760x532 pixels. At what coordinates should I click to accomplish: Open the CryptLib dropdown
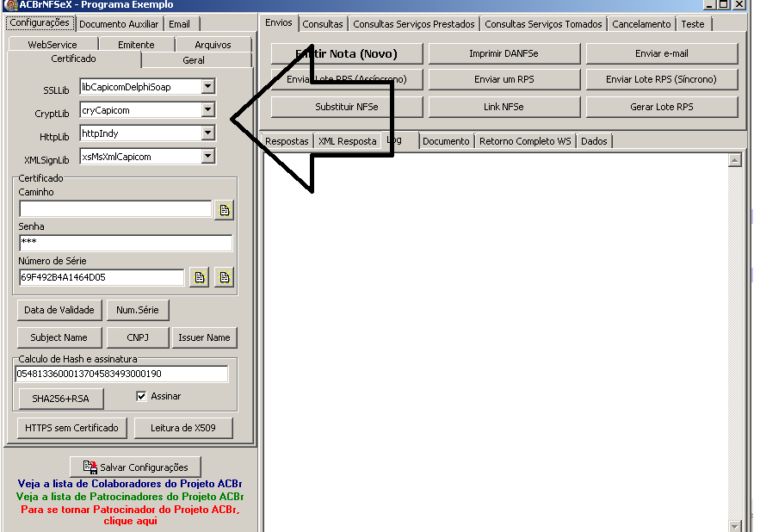pyautogui.click(x=208, y=109)
